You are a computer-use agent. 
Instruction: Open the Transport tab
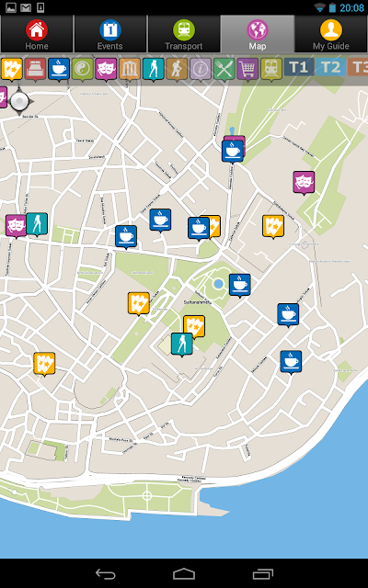click(x=184, y=34)
